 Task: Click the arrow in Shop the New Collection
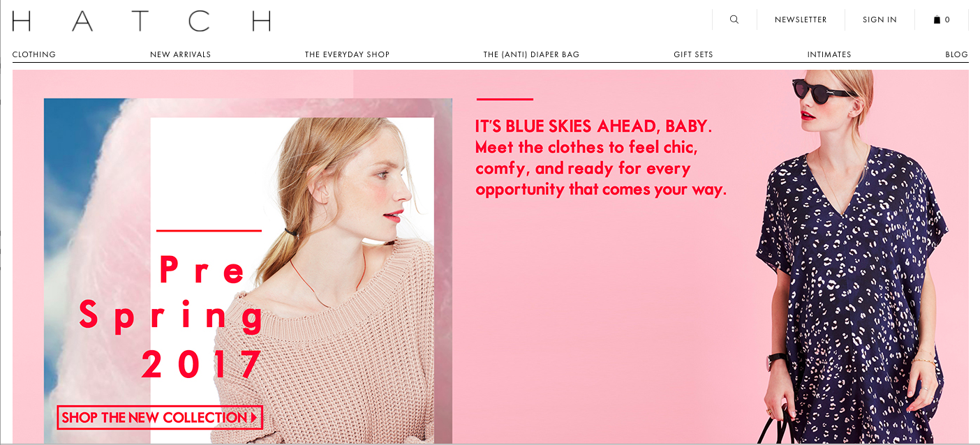[x=255, y=418]
